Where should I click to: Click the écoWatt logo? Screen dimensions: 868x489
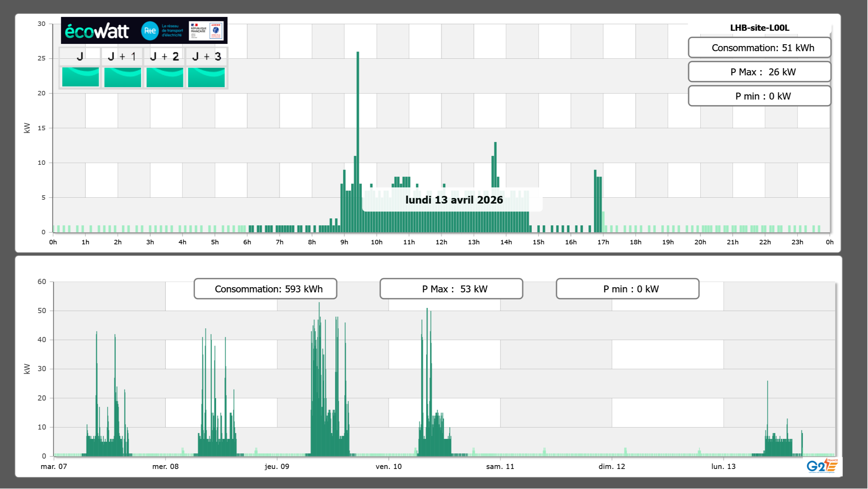pos(97,31)
